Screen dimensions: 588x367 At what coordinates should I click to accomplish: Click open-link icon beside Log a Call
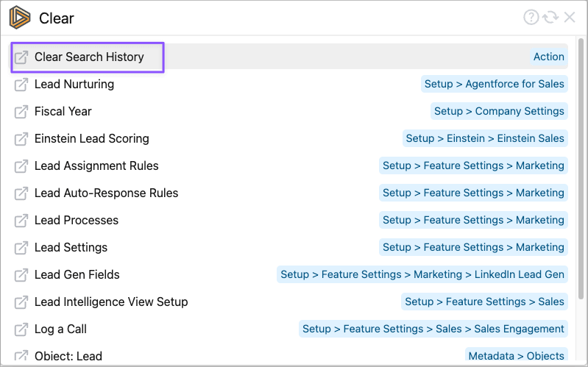[21, 329]
